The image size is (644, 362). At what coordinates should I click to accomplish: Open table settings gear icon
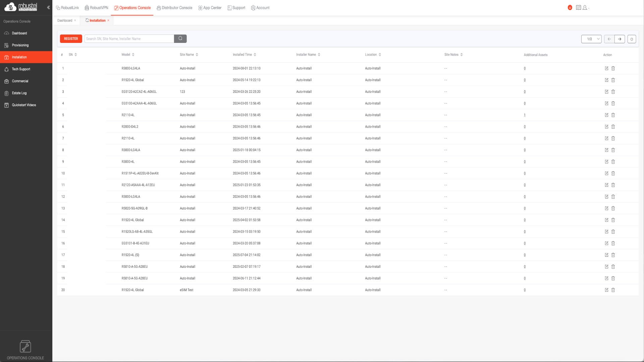tap(632, 39)
